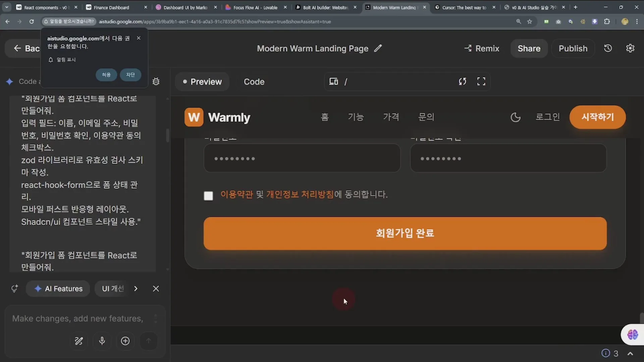The width and height of the screenshot is (644, 362).
Task: Start voice input with microphone icon
Action: (x=102, y=341)
